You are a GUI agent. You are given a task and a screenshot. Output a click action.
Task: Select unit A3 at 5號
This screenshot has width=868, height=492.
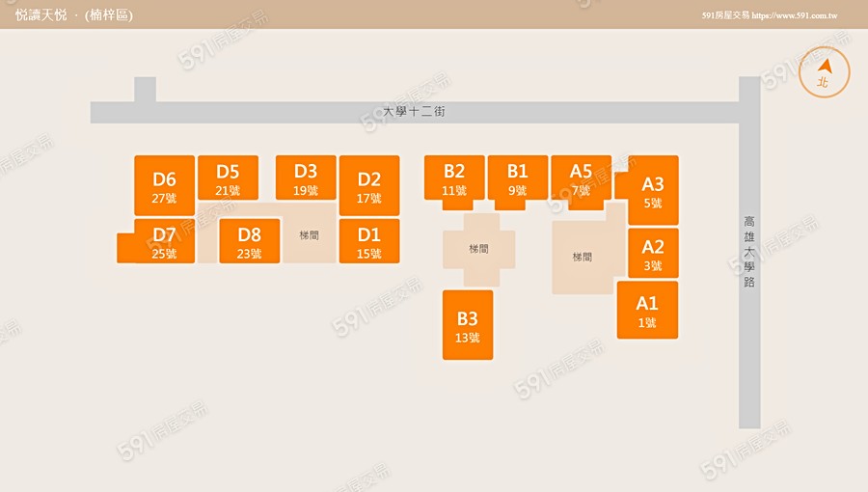pyautogui.click(x=653, y=191)
